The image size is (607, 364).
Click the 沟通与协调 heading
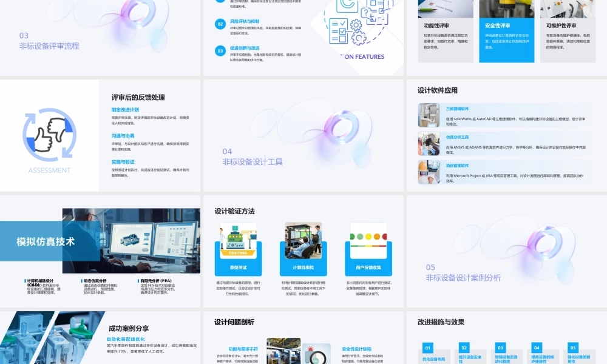click(123, 136)
